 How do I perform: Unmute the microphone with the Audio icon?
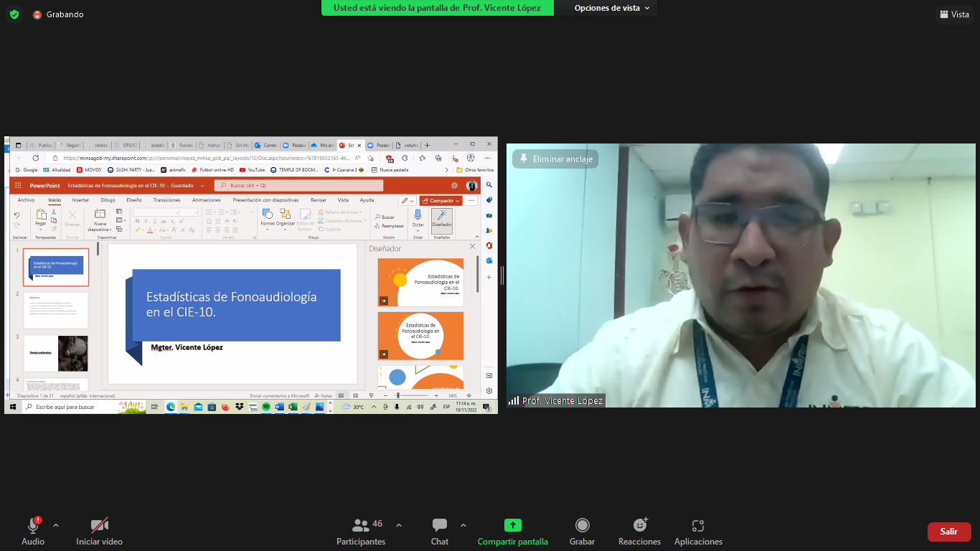click(33, 526)
